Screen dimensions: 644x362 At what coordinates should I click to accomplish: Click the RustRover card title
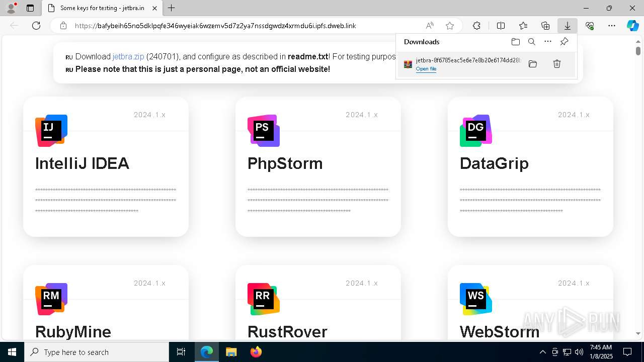[287, 332]
